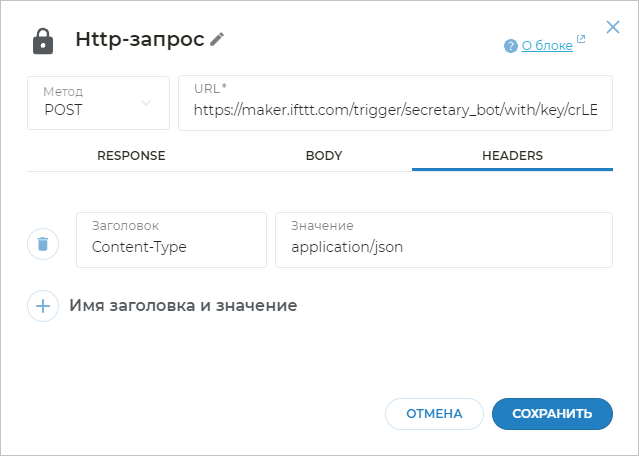Open the BODY tab
639x456 pixels.
pos(324,156)
